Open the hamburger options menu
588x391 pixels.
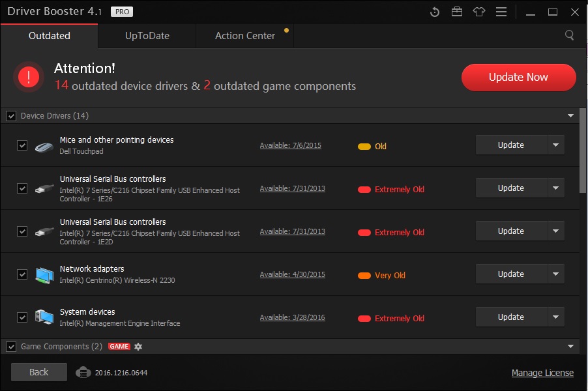coord(501,12)
